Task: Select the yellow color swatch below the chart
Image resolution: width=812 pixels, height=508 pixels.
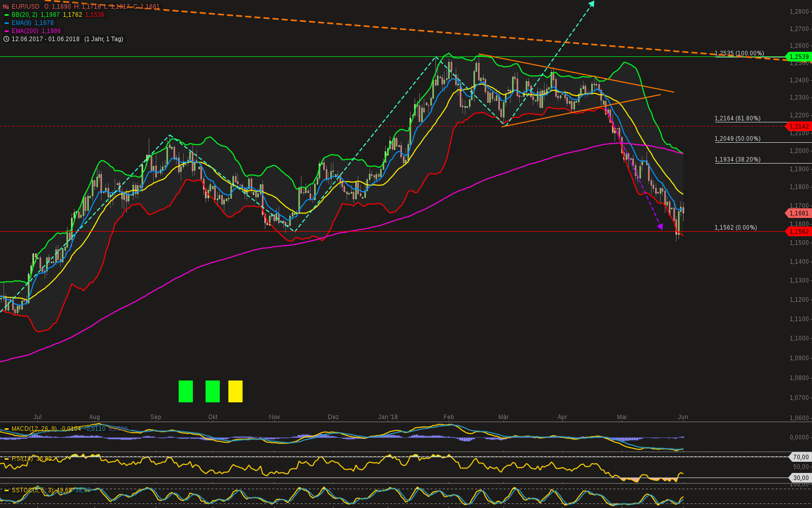Action: (235, 391)
